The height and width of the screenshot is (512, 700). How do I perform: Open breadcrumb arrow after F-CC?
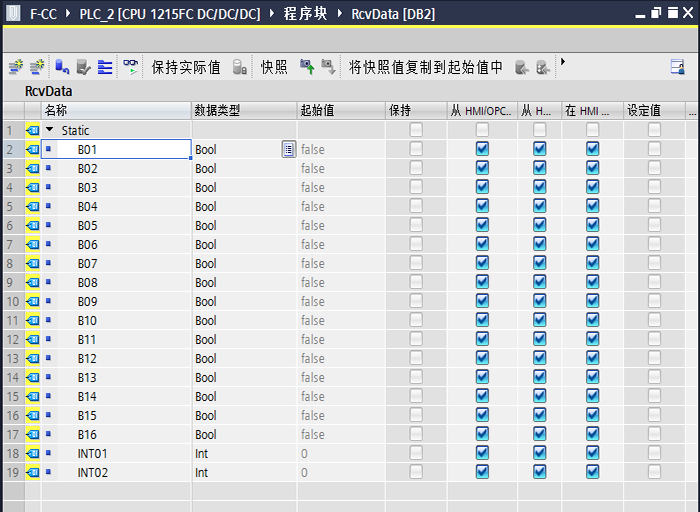click(x=67, y=13)
